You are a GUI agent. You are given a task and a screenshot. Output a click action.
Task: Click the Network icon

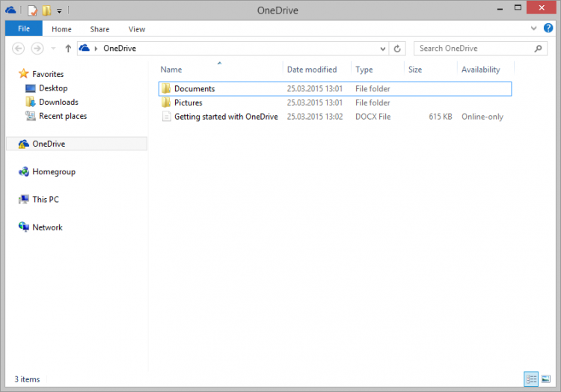coord(24,227)
